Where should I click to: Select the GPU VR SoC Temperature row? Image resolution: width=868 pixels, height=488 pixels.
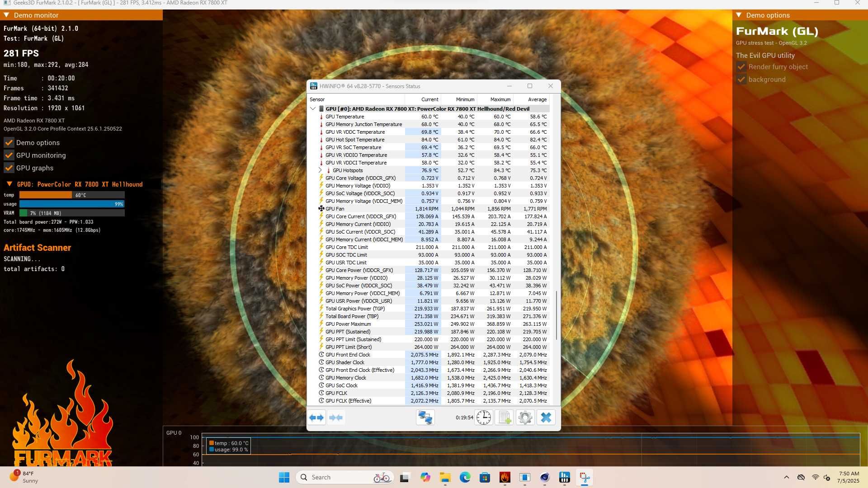(x=429, y=147)
